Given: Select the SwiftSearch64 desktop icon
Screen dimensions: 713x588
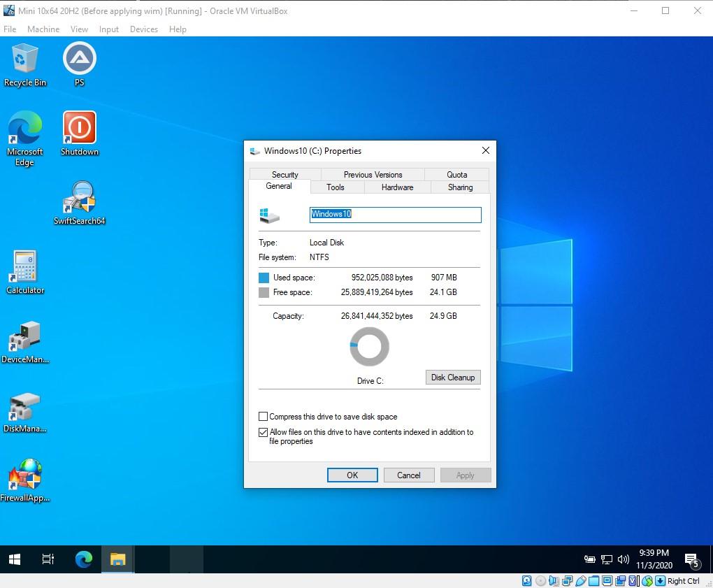Looking at the screenshot, I should pyautogui.click(x=80, y=203).
